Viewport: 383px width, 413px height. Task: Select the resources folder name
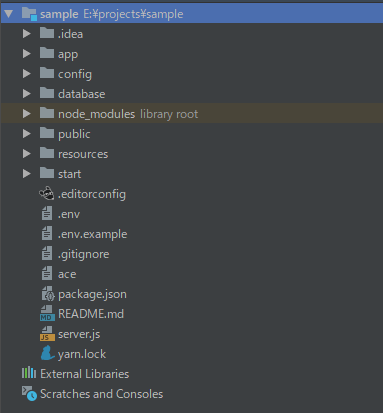83,154
